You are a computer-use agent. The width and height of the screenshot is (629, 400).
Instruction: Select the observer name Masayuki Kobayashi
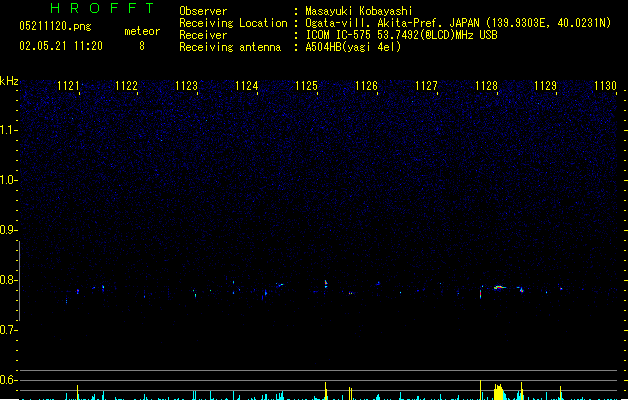tap(359, 11)
